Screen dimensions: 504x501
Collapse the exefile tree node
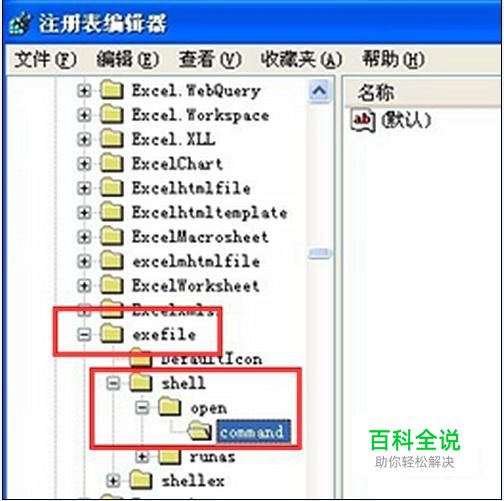pyautogui.click(x=84, y=334)
